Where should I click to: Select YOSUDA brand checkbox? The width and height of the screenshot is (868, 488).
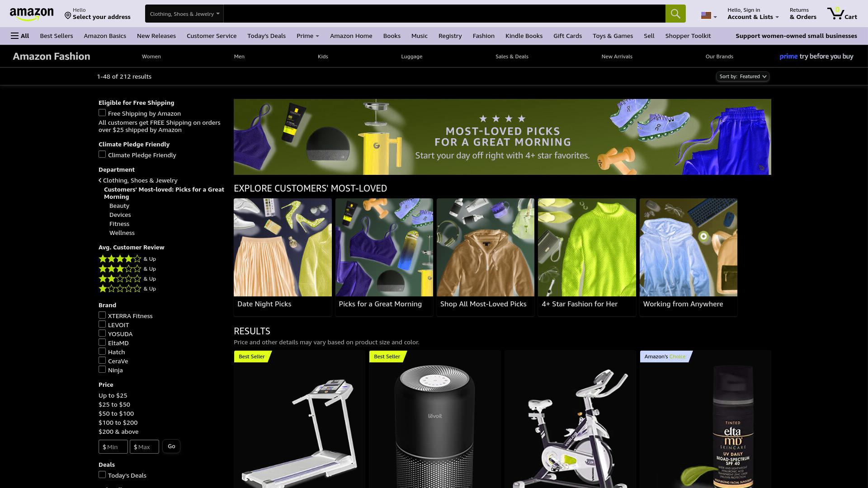[102, 333]
